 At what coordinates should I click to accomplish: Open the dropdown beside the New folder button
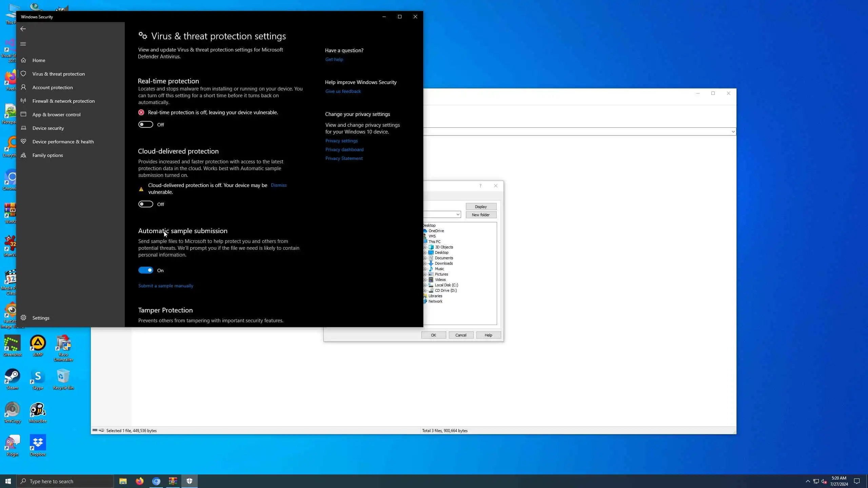point(458,215)
